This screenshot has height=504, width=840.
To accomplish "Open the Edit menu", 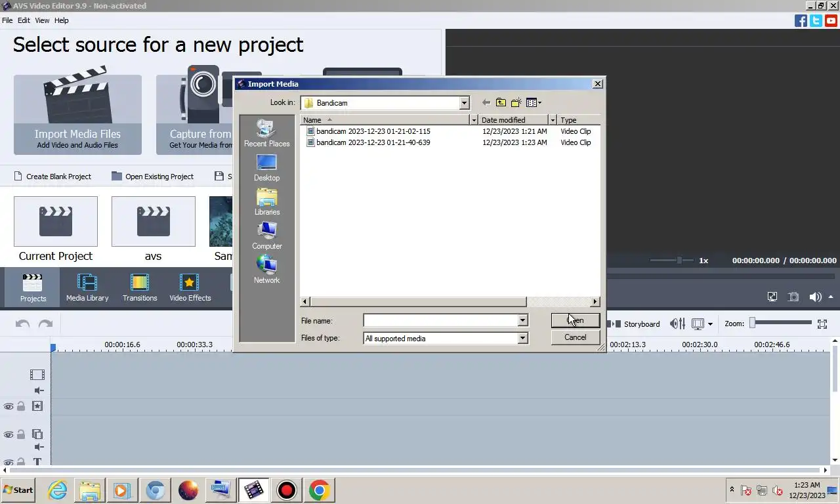I will point(24,20).
